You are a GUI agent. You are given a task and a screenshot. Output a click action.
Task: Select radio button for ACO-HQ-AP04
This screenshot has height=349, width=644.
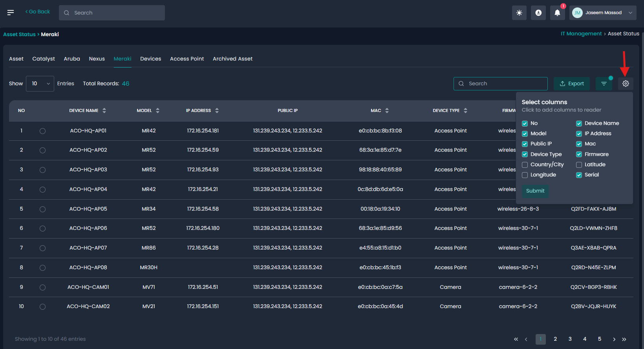42,189
